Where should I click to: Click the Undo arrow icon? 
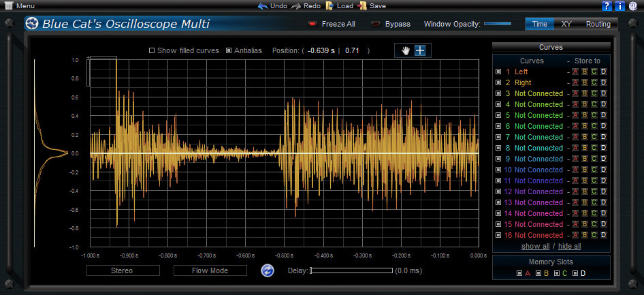[x=263, y=6]
